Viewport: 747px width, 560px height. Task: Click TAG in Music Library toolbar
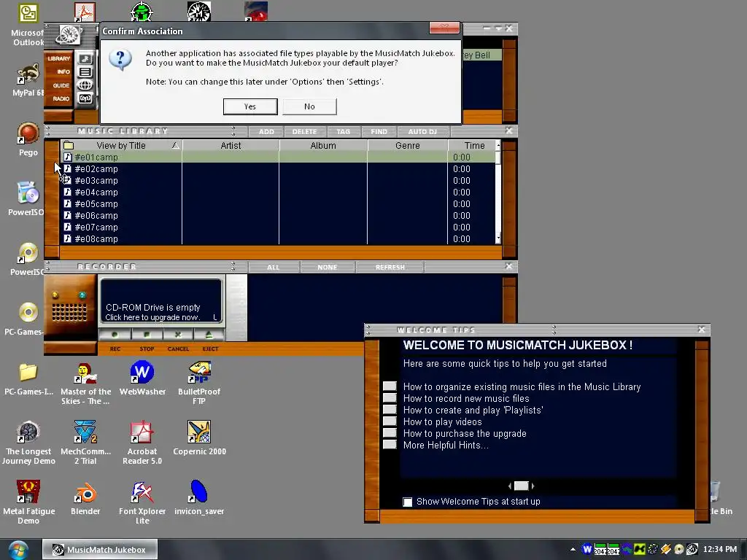(x=344, y=131)
